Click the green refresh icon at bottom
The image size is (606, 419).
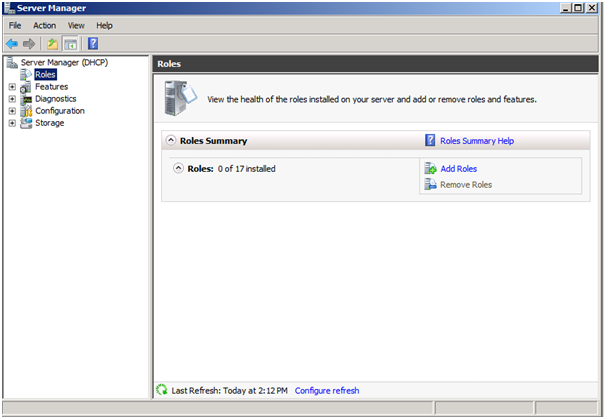(162, 390)
